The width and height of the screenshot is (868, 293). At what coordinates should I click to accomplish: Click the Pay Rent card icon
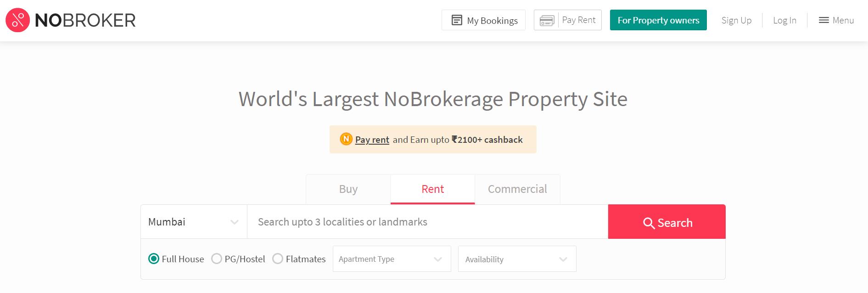coord(546,21)
